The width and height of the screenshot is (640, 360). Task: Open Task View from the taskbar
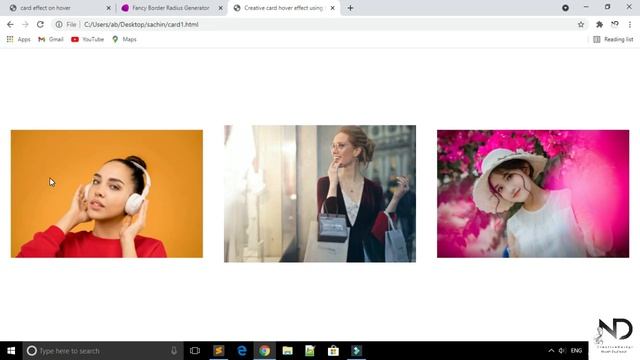195,351
